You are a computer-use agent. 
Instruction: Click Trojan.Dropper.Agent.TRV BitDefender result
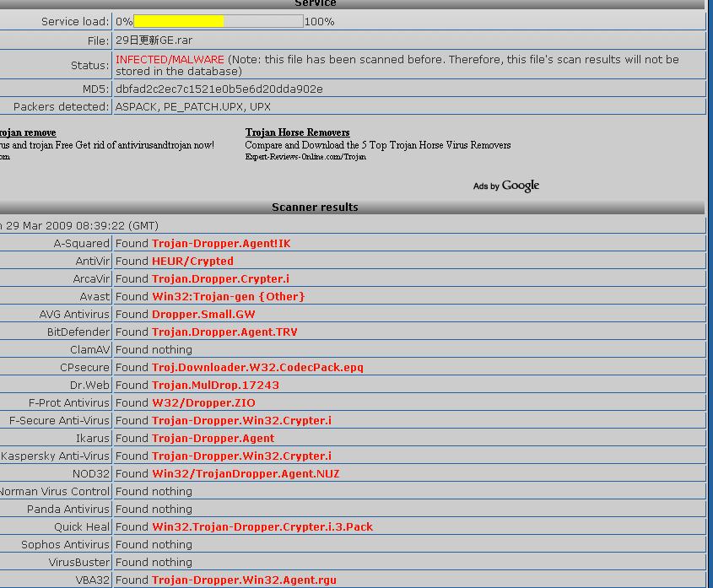click(x=224, y=332)
